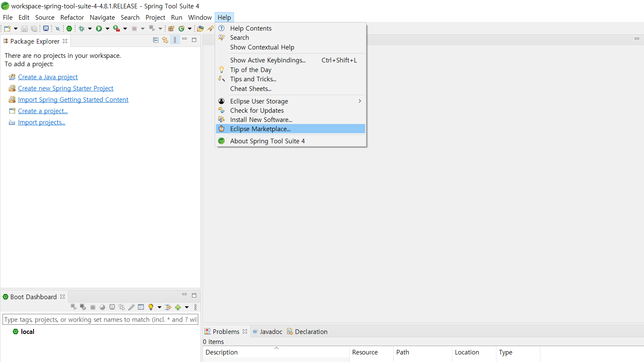This screenshot has height=362, width=644.
Task: Open the Project menu
Action: pyautogui.click(x=155, y=17)
